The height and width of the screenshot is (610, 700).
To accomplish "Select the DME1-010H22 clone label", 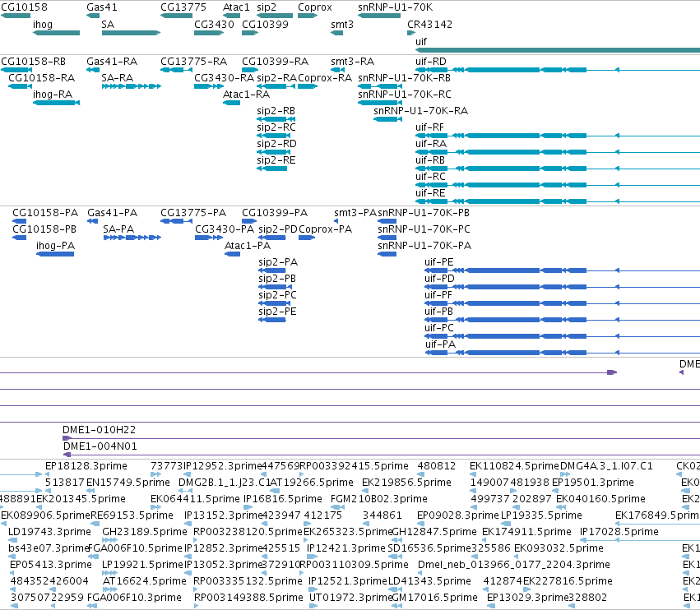I will tap(99, 430).
